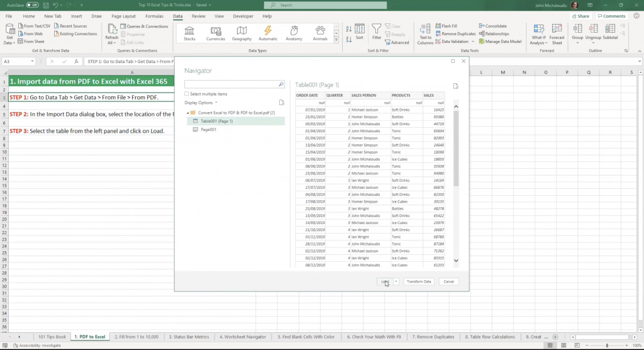The width and height of the screenshot is (644, 350).
Task: Click the Load button
Action: (385, 282)
